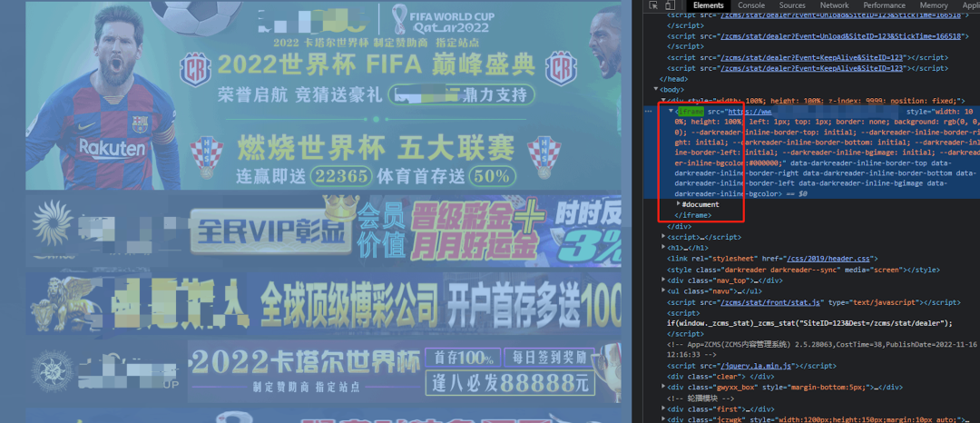Expand the div class nav_top node

click(x=663, y=280)
